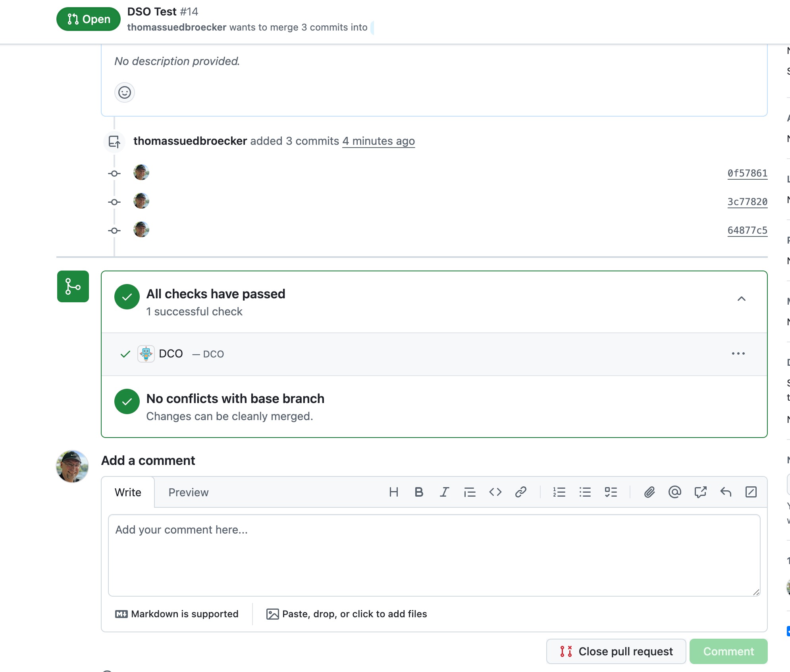Open the DCO bot avatar icon
This screenshot has height=672, width=790.
[146, 353]
